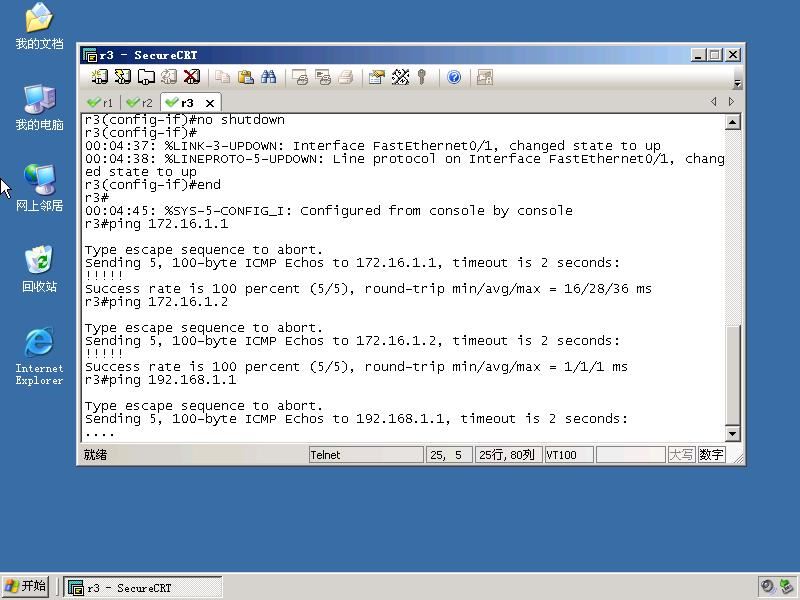Select the 网上邻居 desktop icon
Image resolution: width=800 pixels, height=600 pixels.
pos(39,188)
